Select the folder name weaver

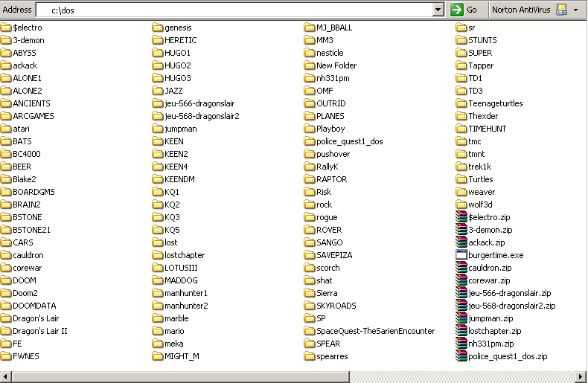tap(482, 192)
